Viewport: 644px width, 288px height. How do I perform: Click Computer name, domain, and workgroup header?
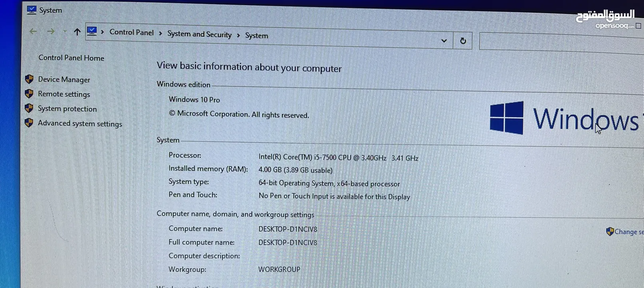[x=235, y=214]
